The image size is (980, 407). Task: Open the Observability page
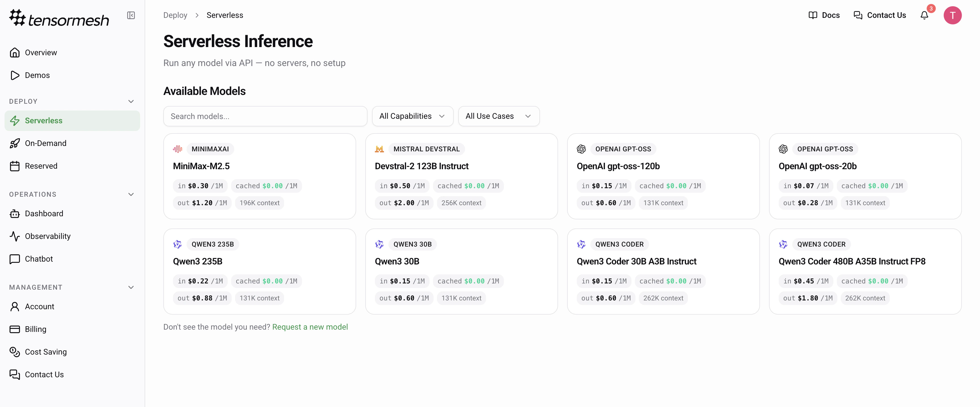coord(72,236)
